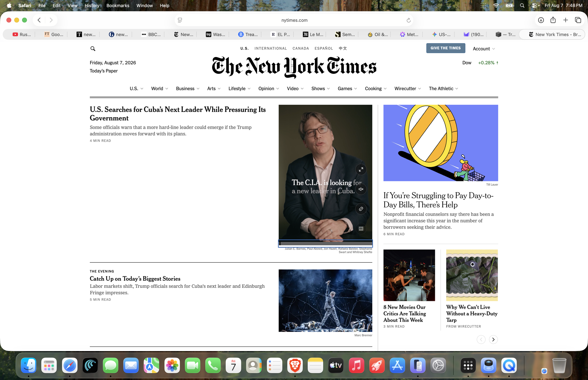Expand the video to fullscreen
This screenshot has width=588, height=380.
361,170
